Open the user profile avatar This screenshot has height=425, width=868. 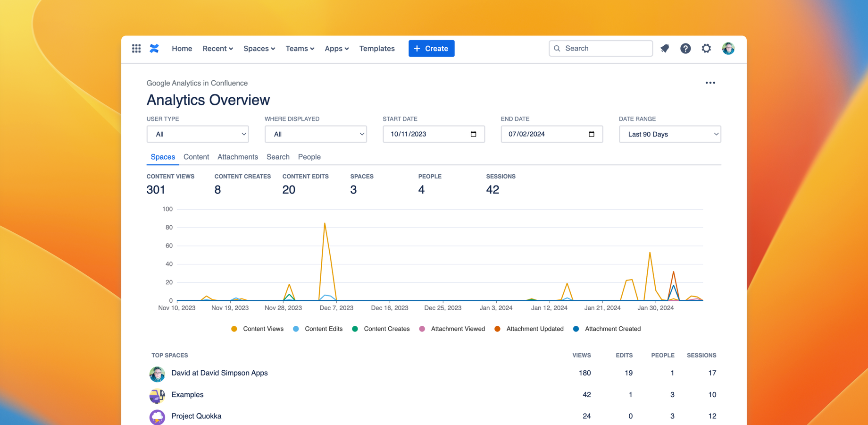point(728,48)
